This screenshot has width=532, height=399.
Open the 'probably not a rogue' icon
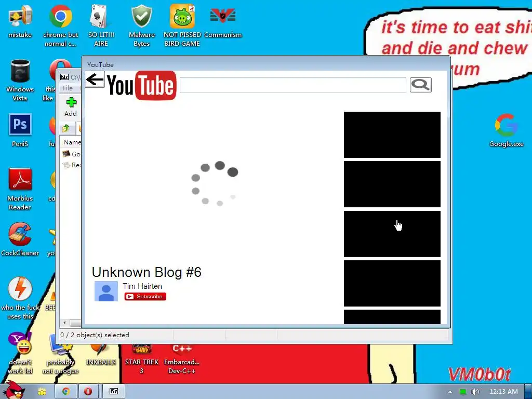tap(60, 354)
